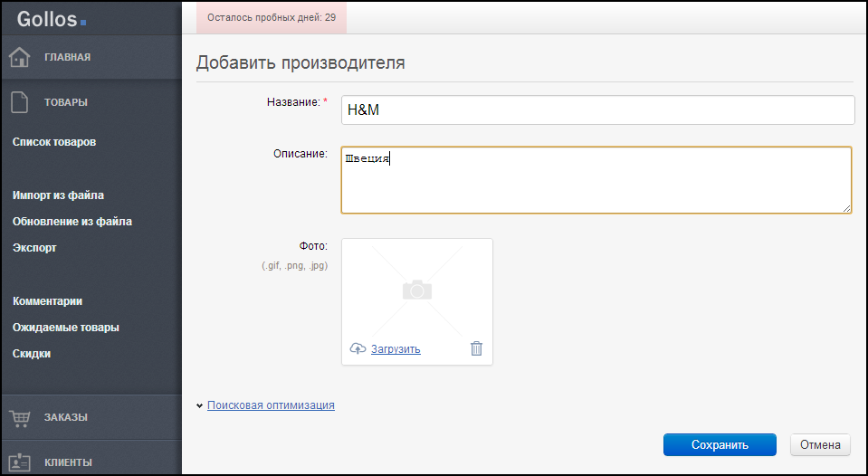The height and width of the screenshot is (476, 868).
Task: Expand Поисковая оптимизация section arrow
Action: pos(199,405)
